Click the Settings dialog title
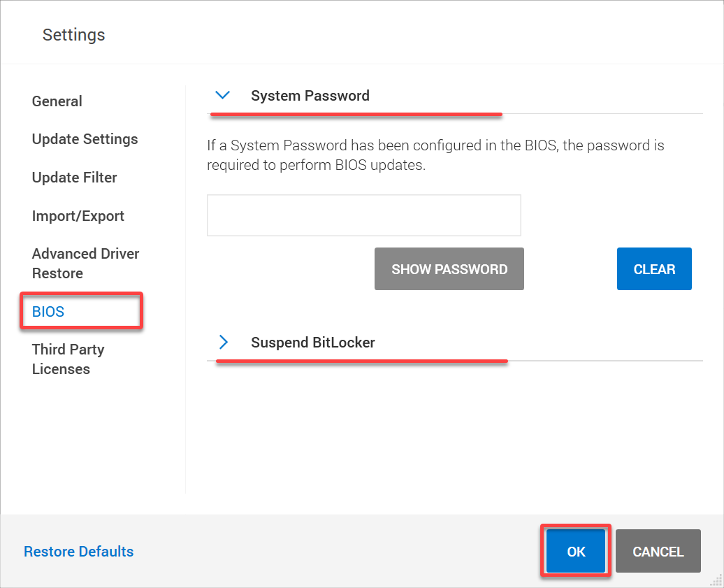The height and width of the screenshot is (588, 724). 74,35
